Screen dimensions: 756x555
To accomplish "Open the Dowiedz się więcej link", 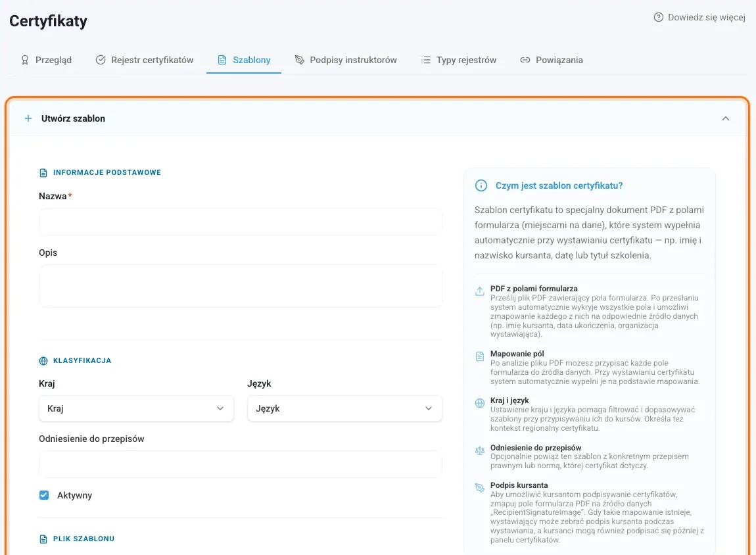I will 699,17.
